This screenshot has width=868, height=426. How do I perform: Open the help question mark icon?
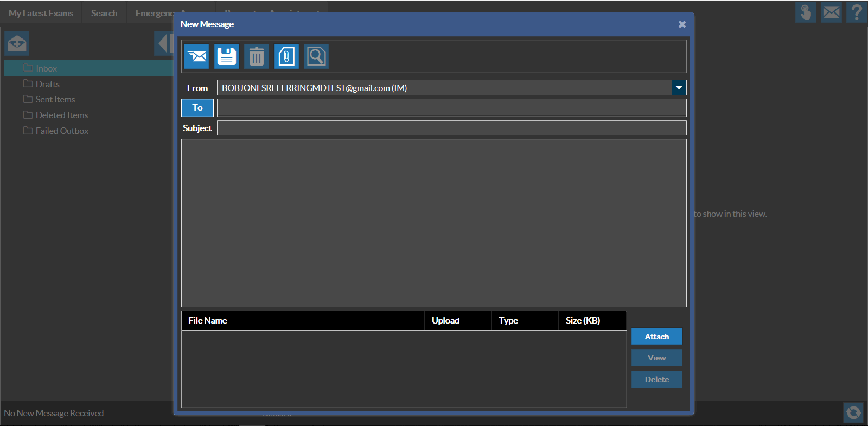point(857,12)
